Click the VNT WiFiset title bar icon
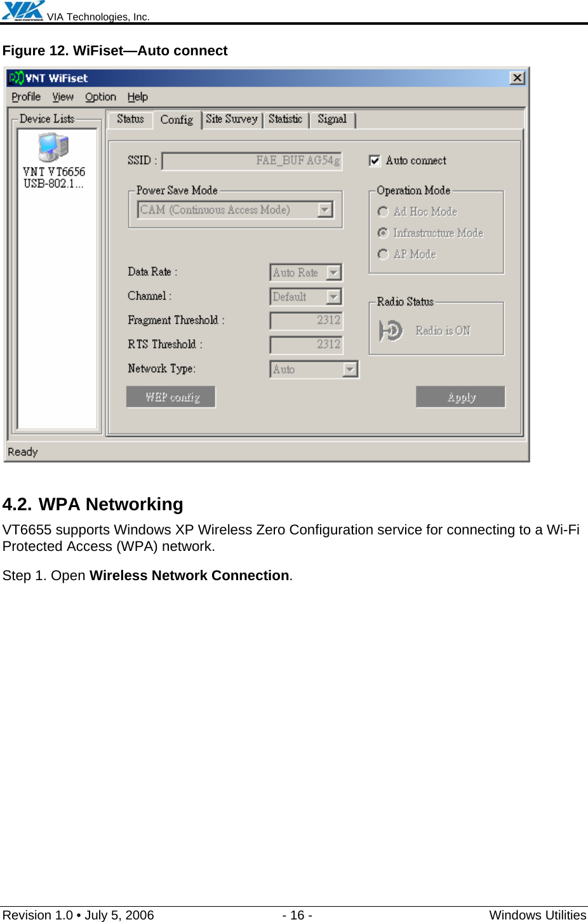The image size is (588, 922). pyautogui.click(x=17, y=78)
